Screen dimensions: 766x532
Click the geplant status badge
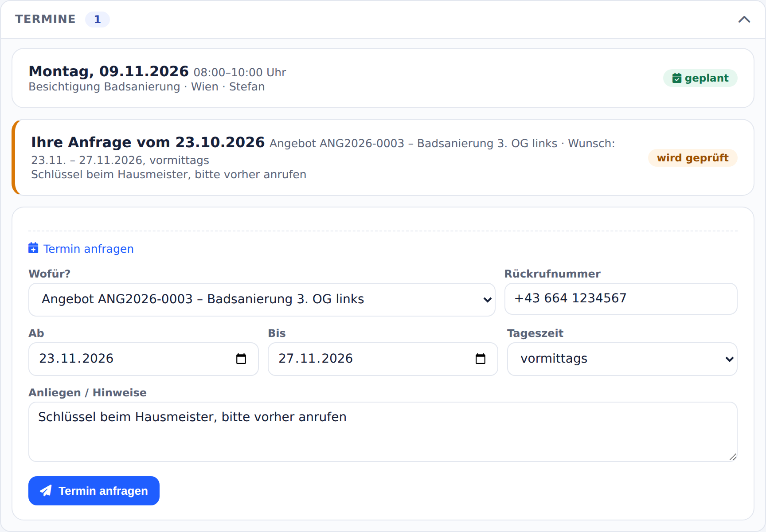[x=700, y=78]
